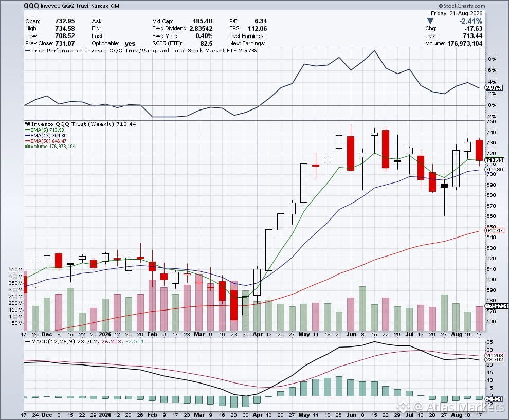Click the Fwd Yield value '0.40%'
509x420 pixels.
coord(204,36)
